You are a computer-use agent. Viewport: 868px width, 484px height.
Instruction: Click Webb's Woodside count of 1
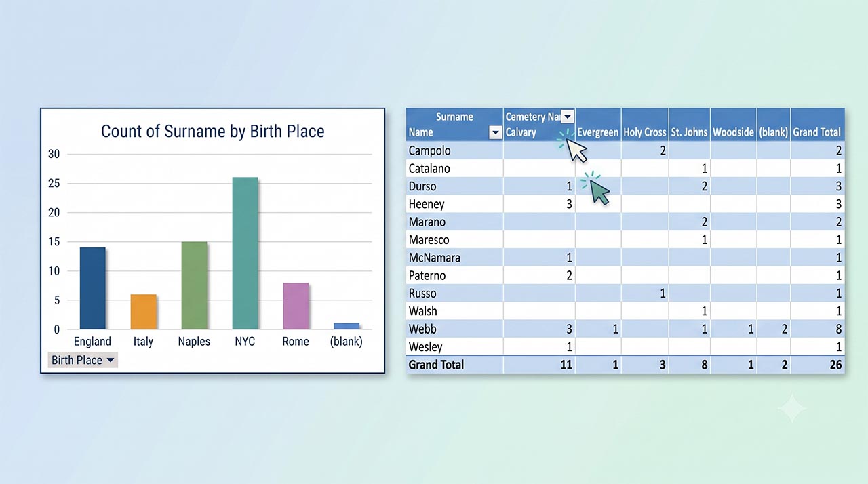pos(751,329)
